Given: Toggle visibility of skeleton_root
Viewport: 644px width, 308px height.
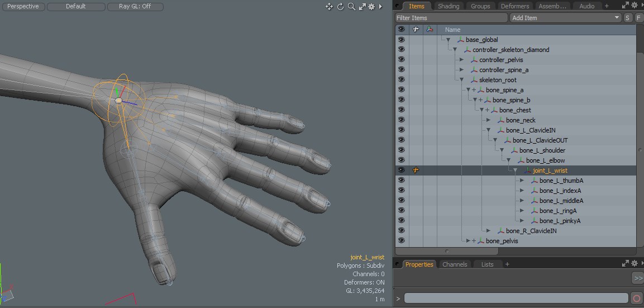Looking at the screenshot, I should (x=401, y=80).
